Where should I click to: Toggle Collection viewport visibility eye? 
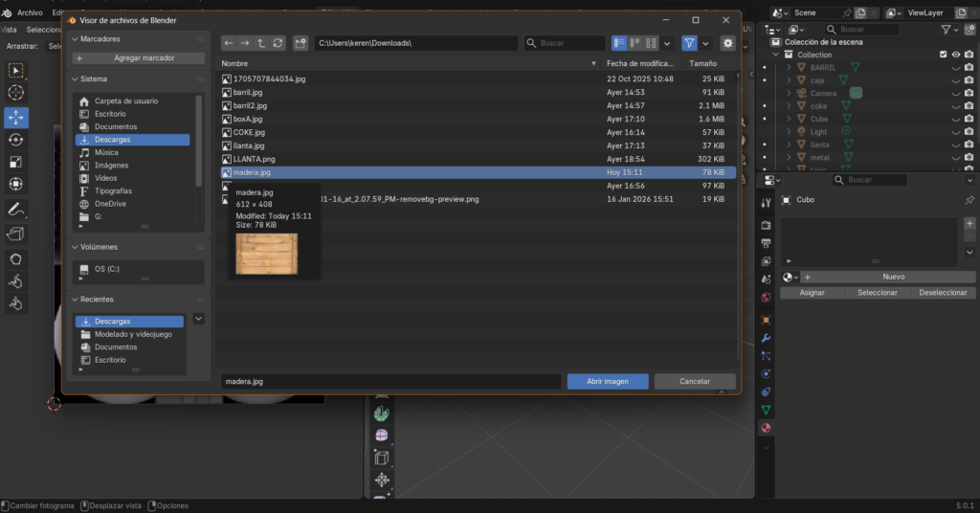pos(956,55)
